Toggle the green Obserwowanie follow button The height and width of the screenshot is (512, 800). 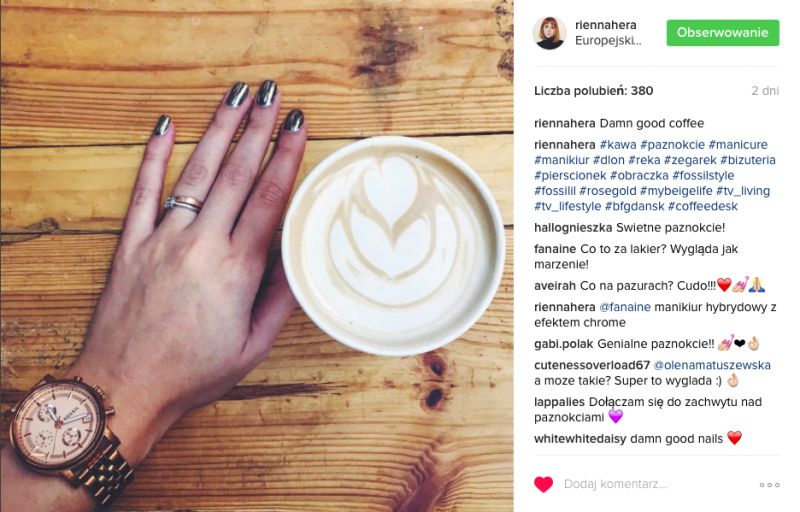(x=722, y=33)
